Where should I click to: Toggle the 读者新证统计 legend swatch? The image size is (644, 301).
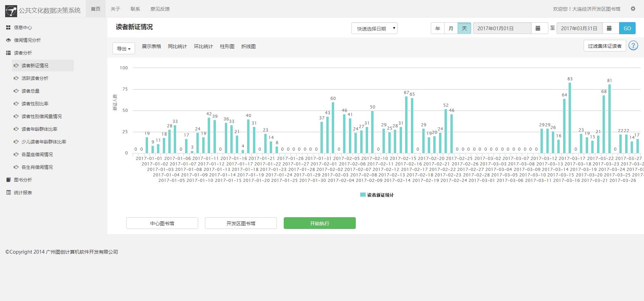363,195
